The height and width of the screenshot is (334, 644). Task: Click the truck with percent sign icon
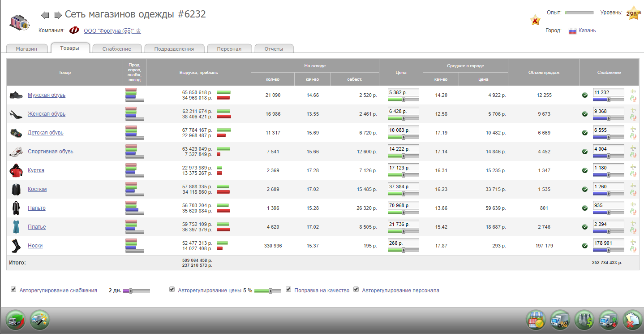(x=560, y=320)
